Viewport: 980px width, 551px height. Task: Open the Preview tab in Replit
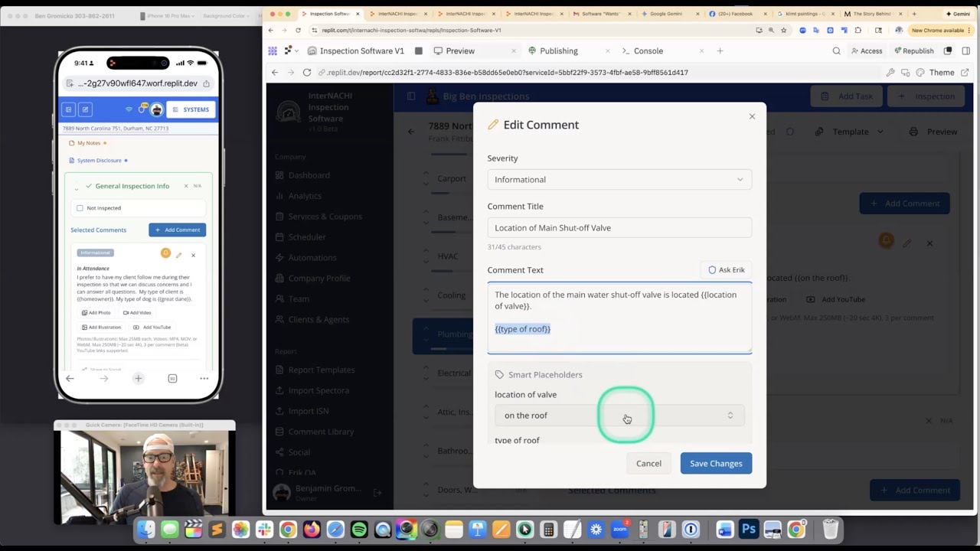(x=460, y=51)
